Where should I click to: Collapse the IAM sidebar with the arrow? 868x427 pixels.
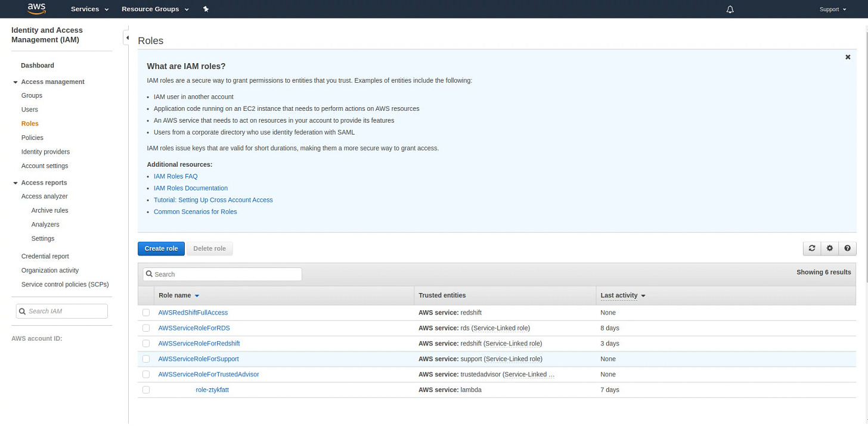click(127, 36)
